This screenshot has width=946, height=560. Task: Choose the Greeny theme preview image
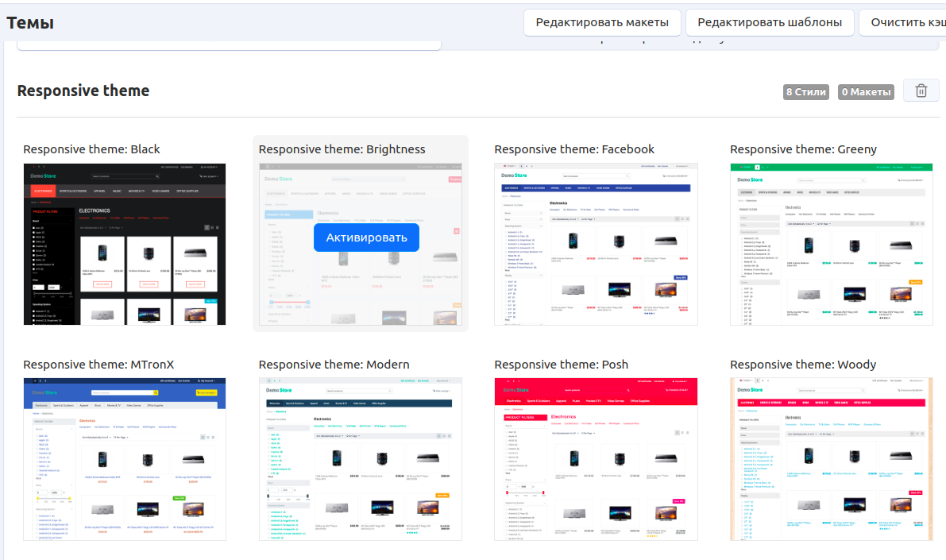click(832, 244)
